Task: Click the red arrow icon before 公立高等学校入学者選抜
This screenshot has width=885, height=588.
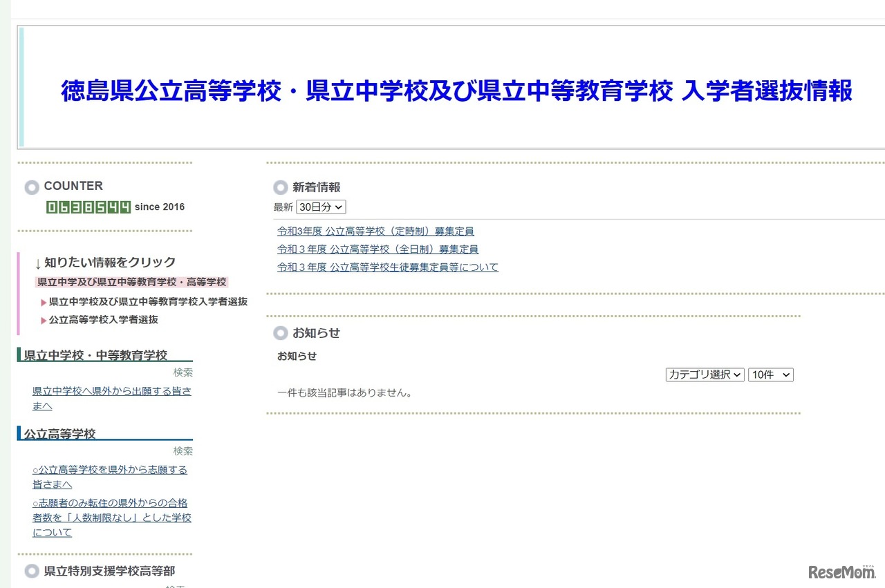Action: pos(41,319)
